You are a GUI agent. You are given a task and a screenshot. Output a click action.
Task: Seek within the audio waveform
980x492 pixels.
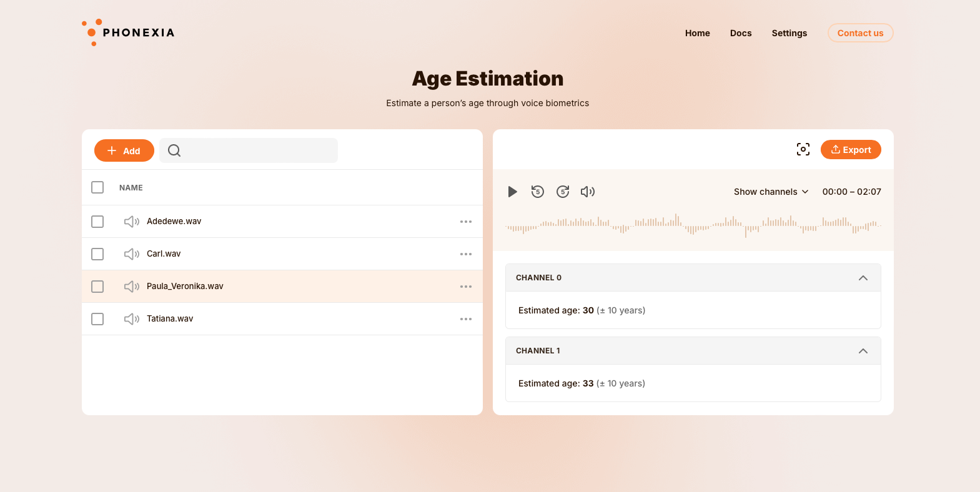pos(693,225)
